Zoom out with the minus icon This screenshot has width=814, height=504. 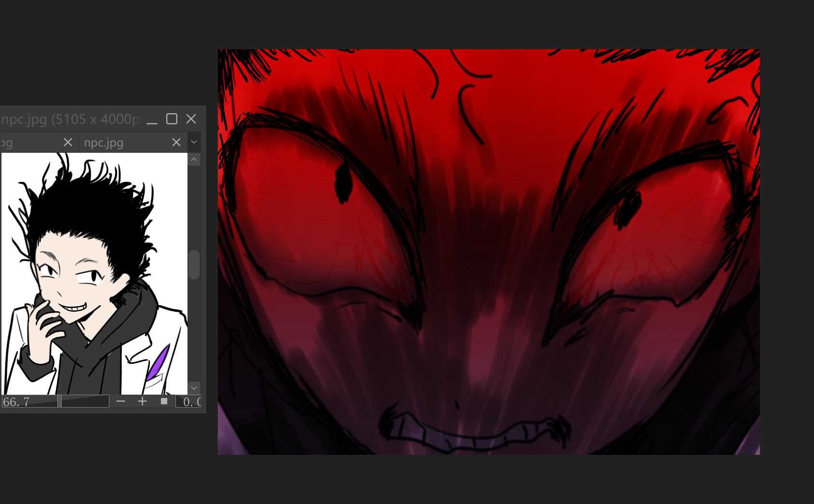121,401
